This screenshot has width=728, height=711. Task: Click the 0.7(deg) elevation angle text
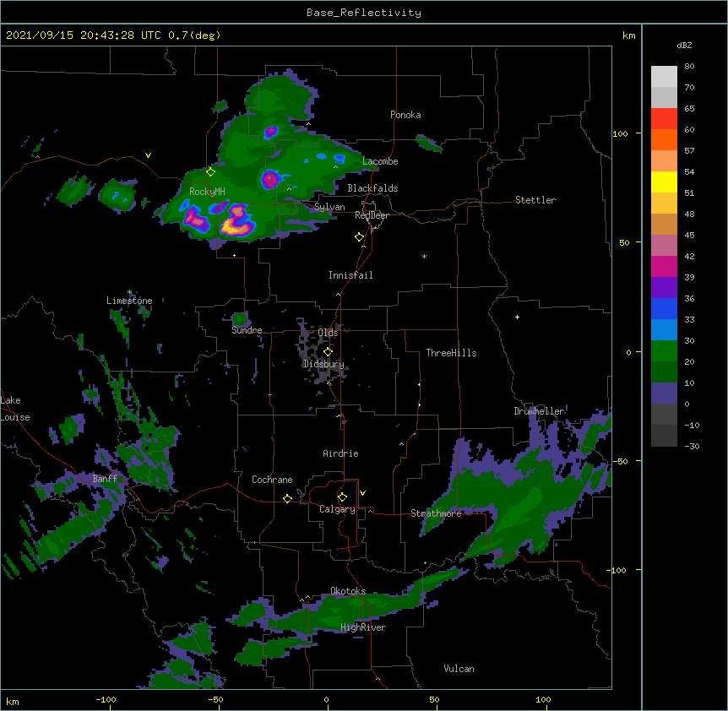click(x=194, y=35)
